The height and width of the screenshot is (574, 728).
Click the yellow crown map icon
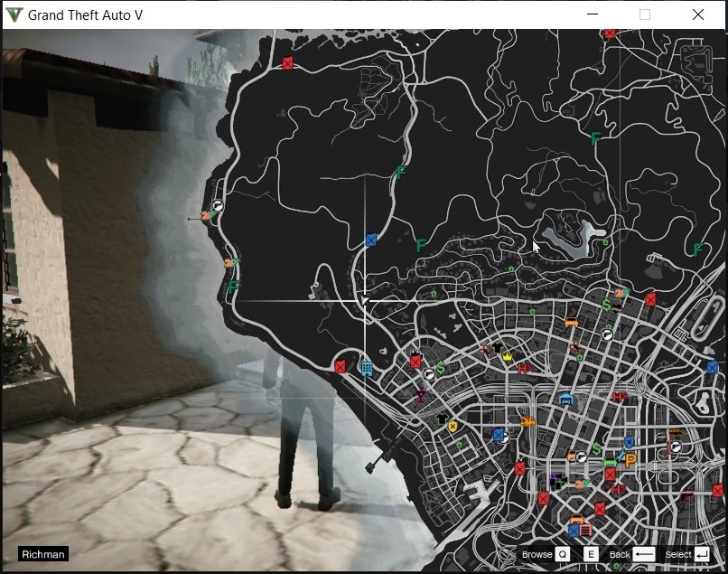click(x=508, y=356)
